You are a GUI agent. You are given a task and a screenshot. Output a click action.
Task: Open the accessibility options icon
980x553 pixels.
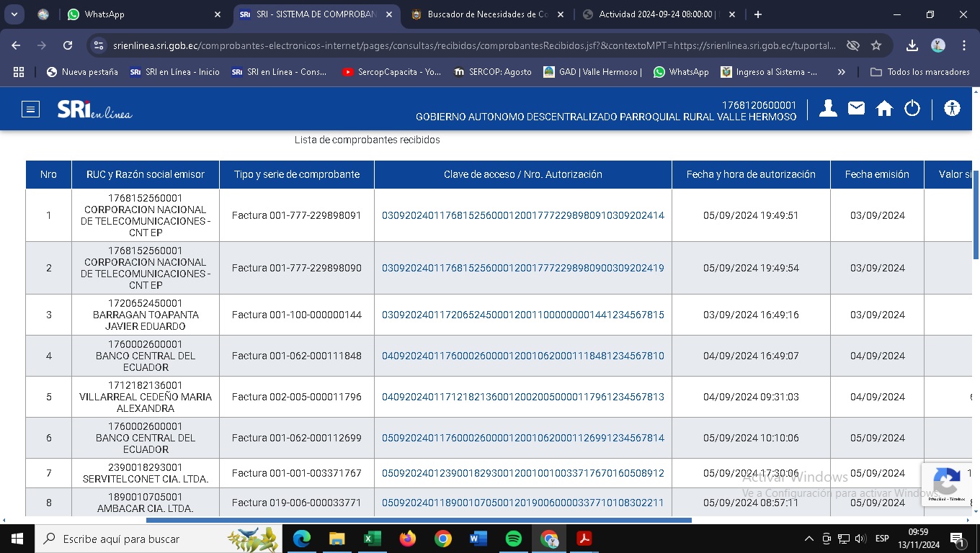(x=952, y=109)
